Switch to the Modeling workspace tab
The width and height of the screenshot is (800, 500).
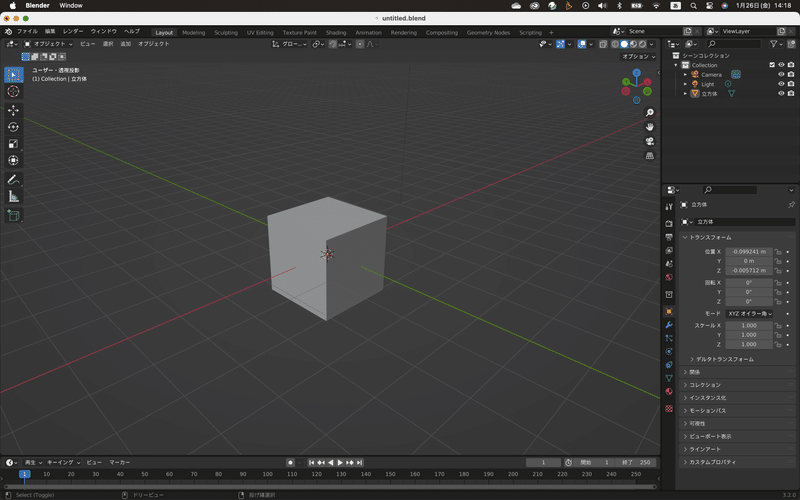193,32
